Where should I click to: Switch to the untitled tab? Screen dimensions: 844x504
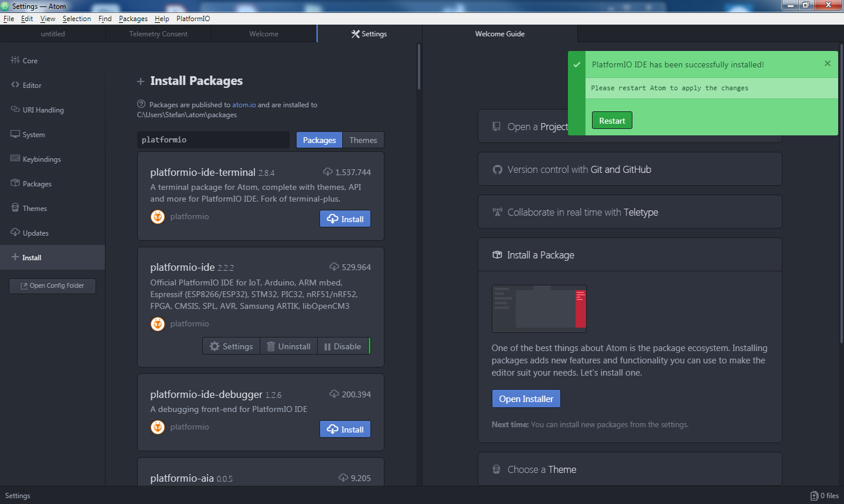coord(53,34)
